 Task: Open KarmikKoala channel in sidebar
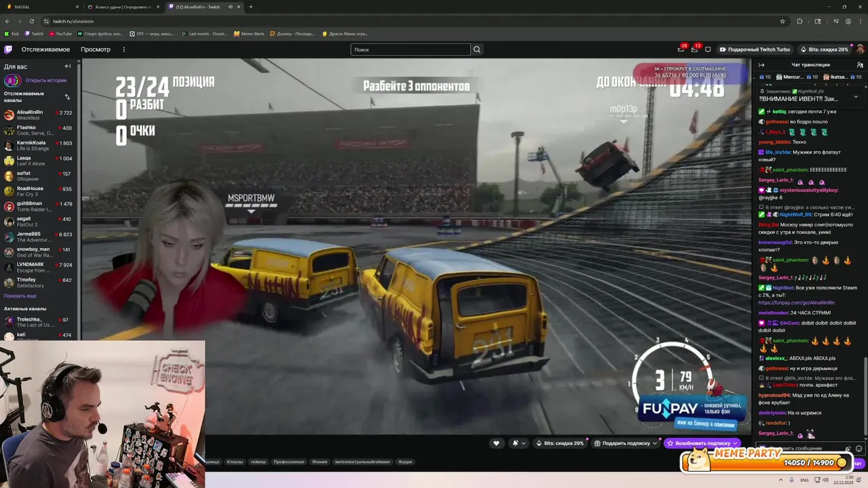tap(38, 146)
